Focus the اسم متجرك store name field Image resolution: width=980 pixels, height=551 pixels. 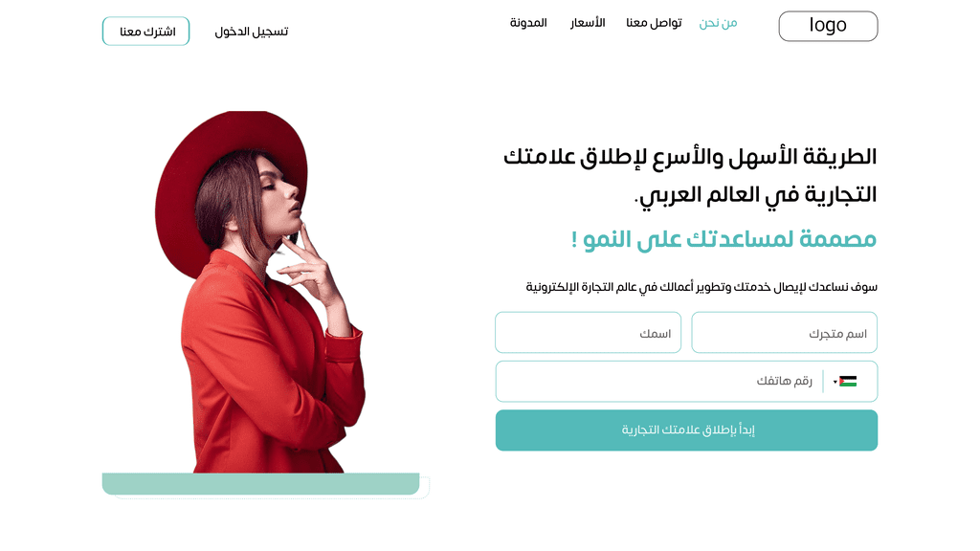785,332
